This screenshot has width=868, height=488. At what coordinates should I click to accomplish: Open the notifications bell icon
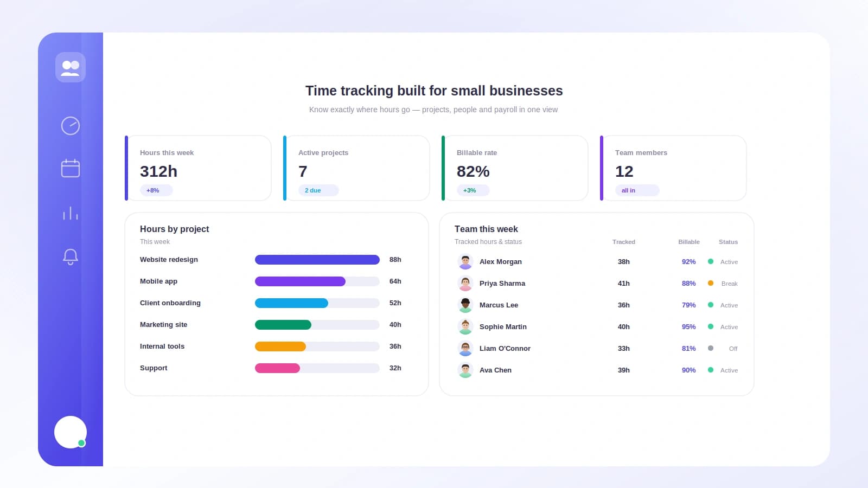71,256
